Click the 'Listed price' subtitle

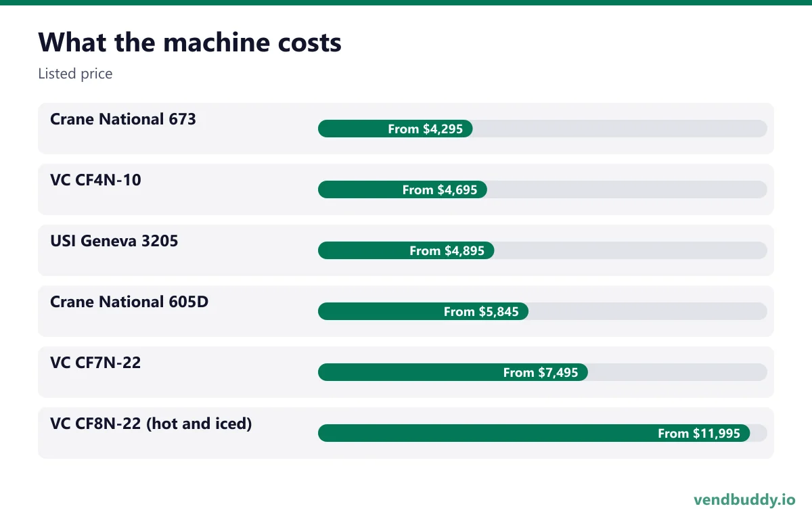click(75, 74)
